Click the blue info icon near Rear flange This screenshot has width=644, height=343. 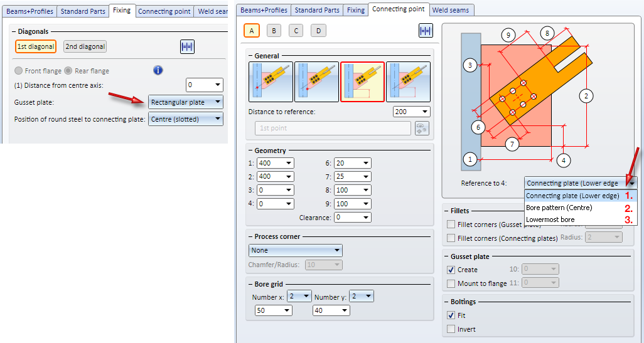click(x=158, y=70)
